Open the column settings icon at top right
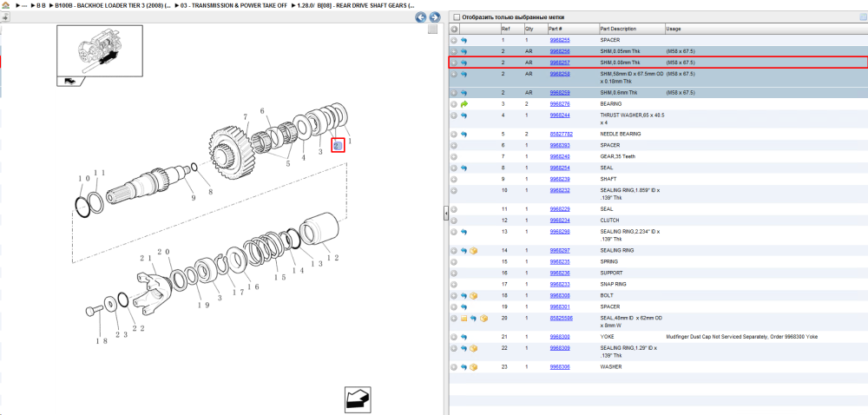Viewport: 868px width, 415px height. click(863, 17)
